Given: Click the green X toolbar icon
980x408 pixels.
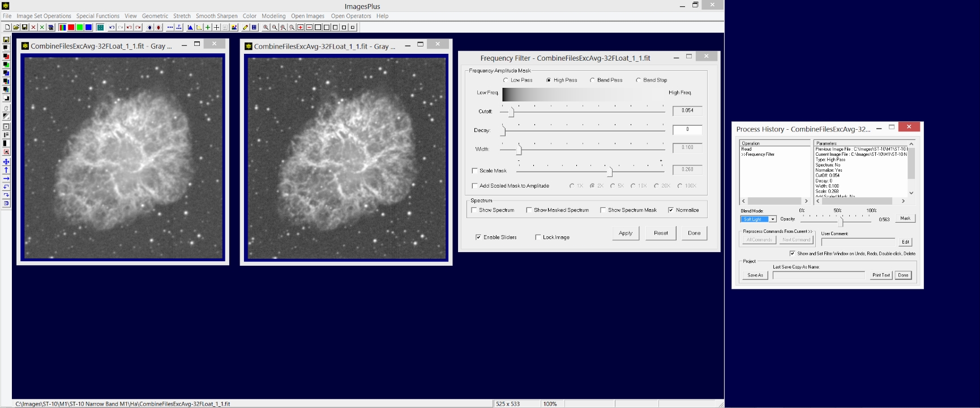Looking at the screenshot, I should 42,27.
